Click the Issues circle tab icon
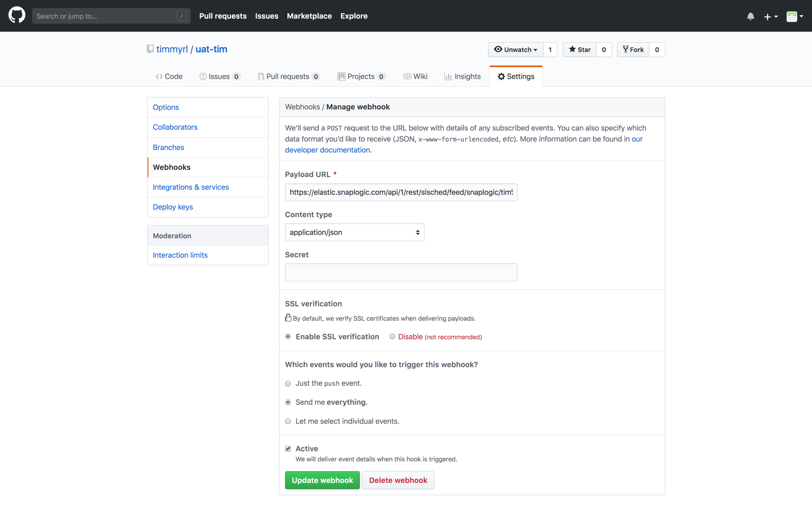This screenshot has height=507, width=812. (203, 76)
